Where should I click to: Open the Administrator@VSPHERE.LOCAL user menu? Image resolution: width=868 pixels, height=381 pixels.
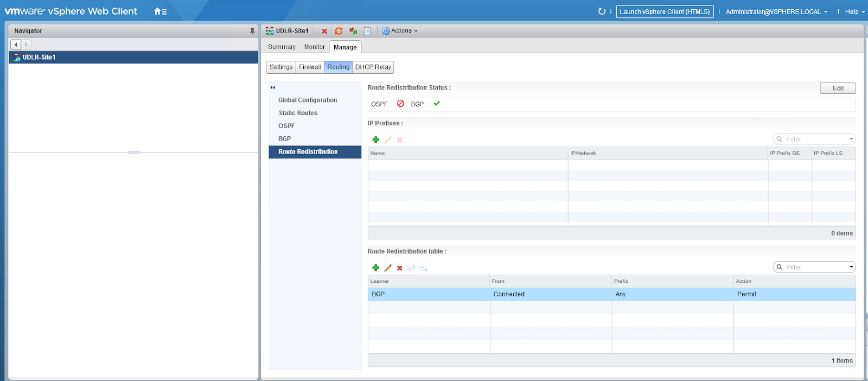pyautogui.click(x=776, y=12)
